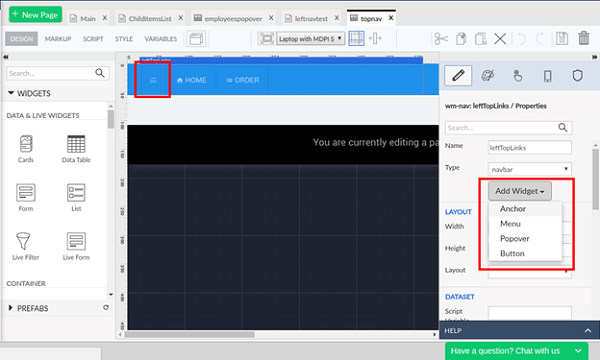This screenshot has height=360, width=600.
Task: Refresh the Prefabs list
Action: (106, 308)
